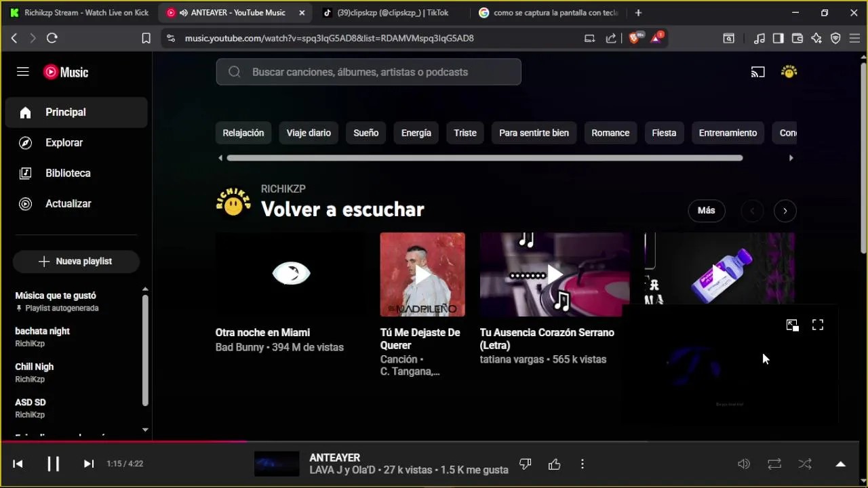Viewport: 868px width, 488px height.
Task: Like ANTEAYER with the thumbs up icon
Action: pyautogui.click(x=555, y=464)
